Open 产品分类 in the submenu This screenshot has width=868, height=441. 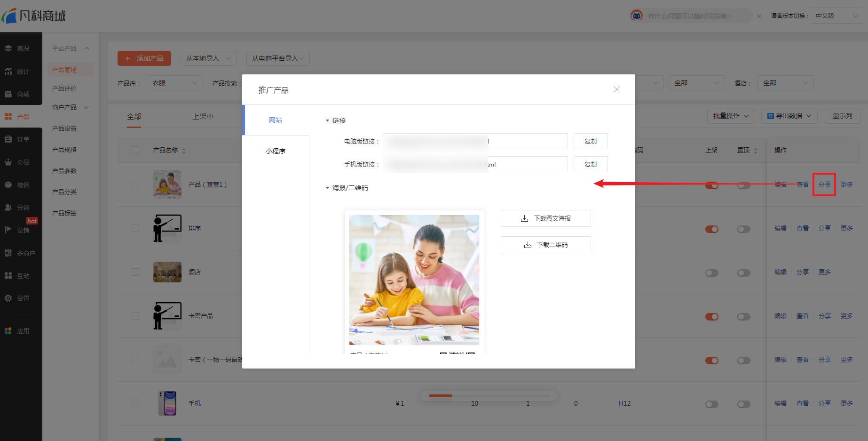pos(64,192)
